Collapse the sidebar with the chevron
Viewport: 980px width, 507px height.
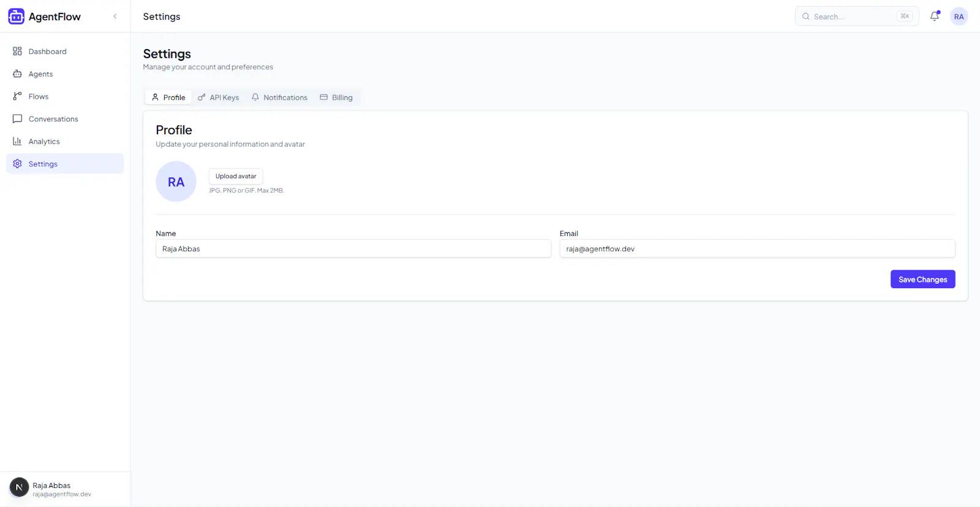[115, 17]
